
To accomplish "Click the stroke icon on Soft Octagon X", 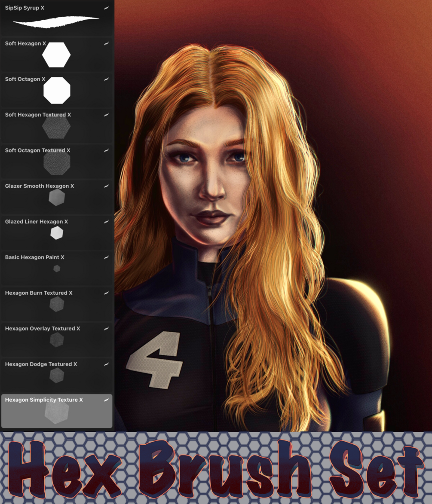I will click(x=106, y=79).
